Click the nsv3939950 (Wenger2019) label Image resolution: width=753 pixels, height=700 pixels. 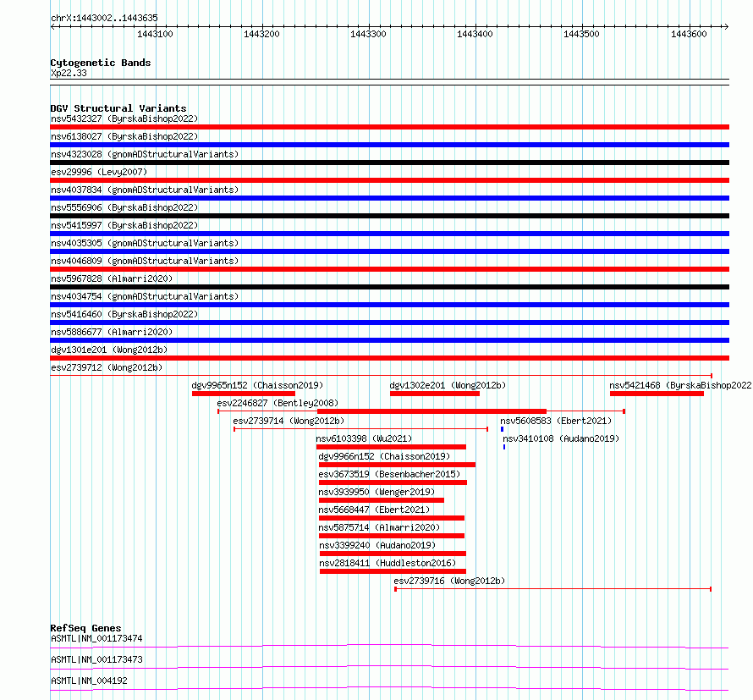pos(376,492)
